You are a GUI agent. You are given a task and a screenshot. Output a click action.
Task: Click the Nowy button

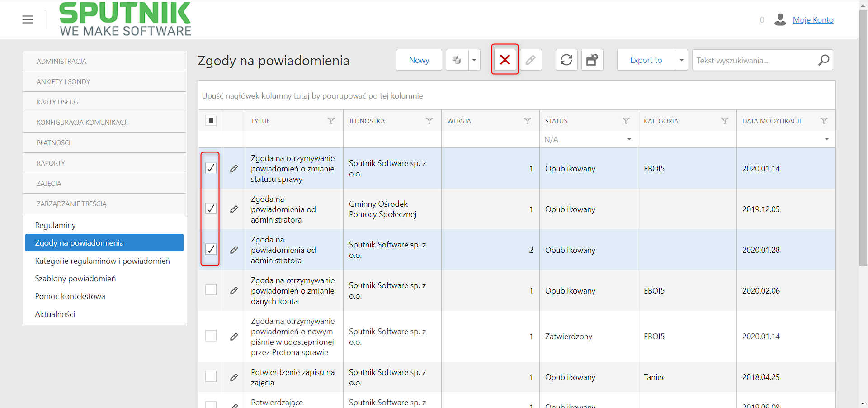(x=419, y=60)
